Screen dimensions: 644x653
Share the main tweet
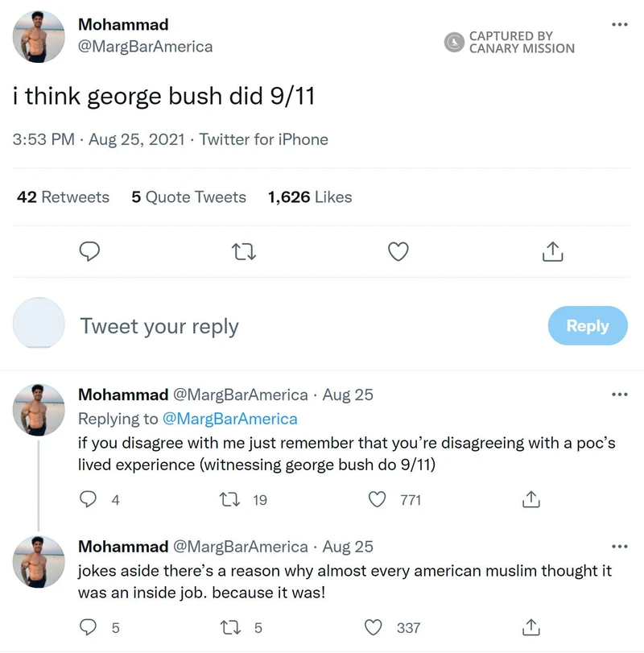[551, 252]
